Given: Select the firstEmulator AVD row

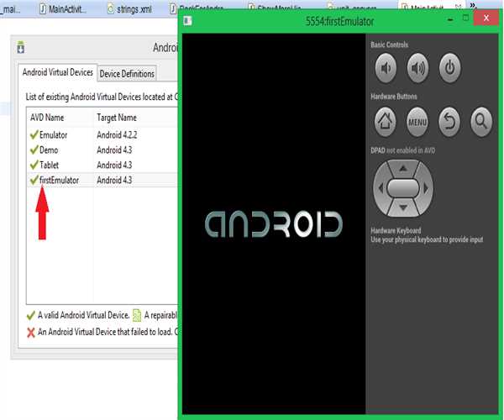Looking at the screenshot, I should pyautogui.click(x=65, y=180).
